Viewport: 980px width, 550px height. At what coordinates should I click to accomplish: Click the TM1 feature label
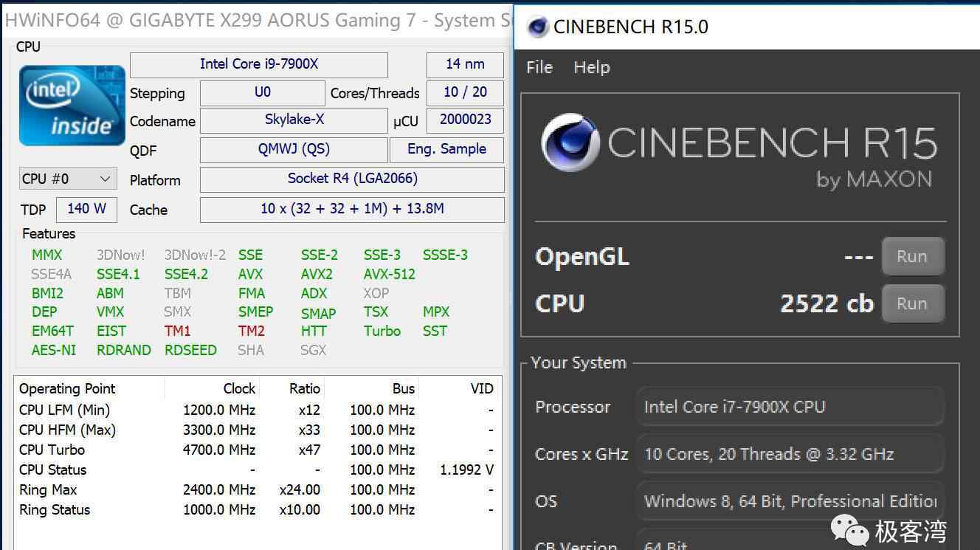[x=178, y=331]
